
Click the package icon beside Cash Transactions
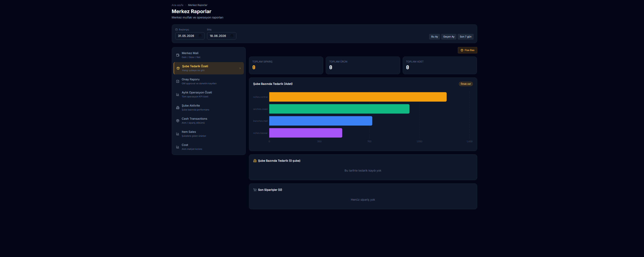178,121
